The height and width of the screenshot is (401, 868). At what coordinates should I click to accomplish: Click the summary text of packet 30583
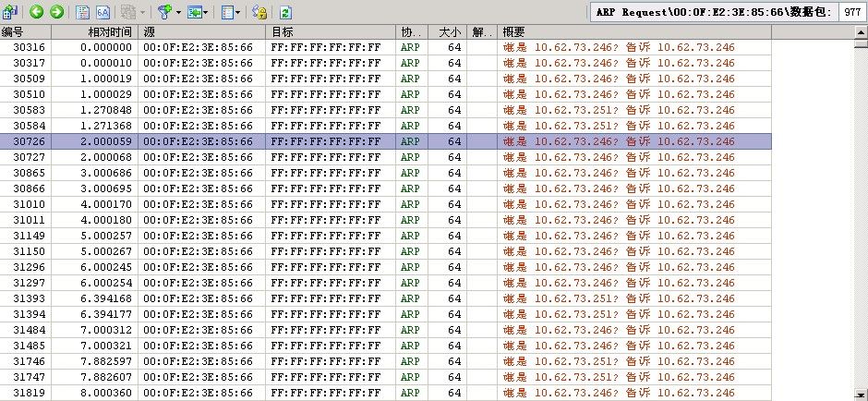[x=619, y=110]
